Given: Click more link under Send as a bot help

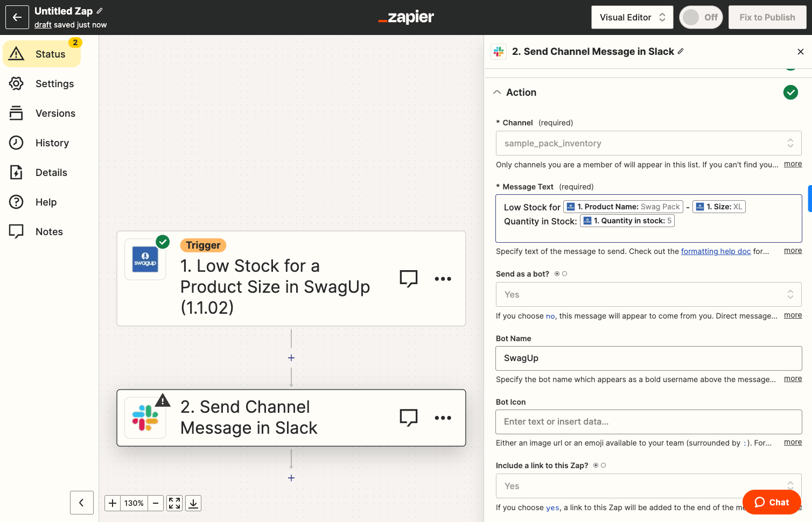Looking at the screenshot, I should [x=793, y=315].
